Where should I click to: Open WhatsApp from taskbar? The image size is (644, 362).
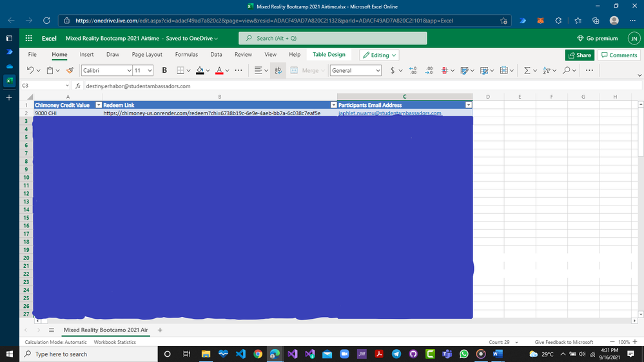coord(463,354)
